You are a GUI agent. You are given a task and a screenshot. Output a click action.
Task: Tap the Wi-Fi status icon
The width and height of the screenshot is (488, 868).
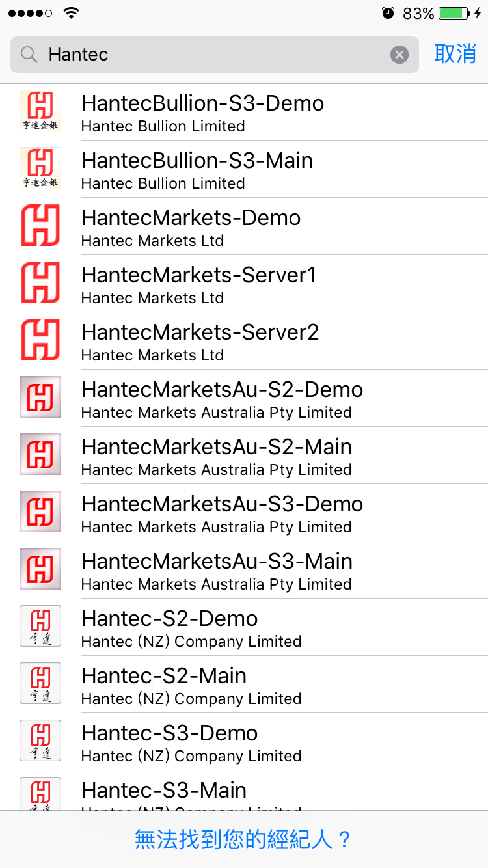tap(72, 13)
